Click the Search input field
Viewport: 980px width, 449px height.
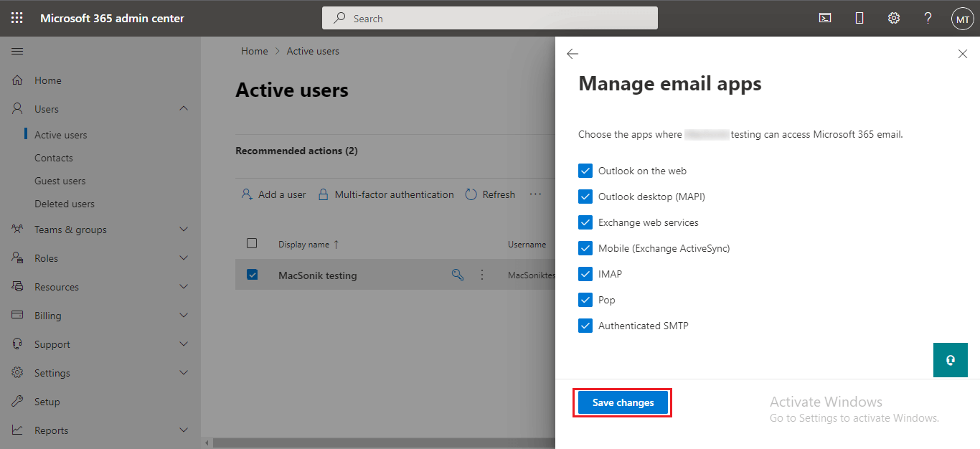(x=495, y=19)
